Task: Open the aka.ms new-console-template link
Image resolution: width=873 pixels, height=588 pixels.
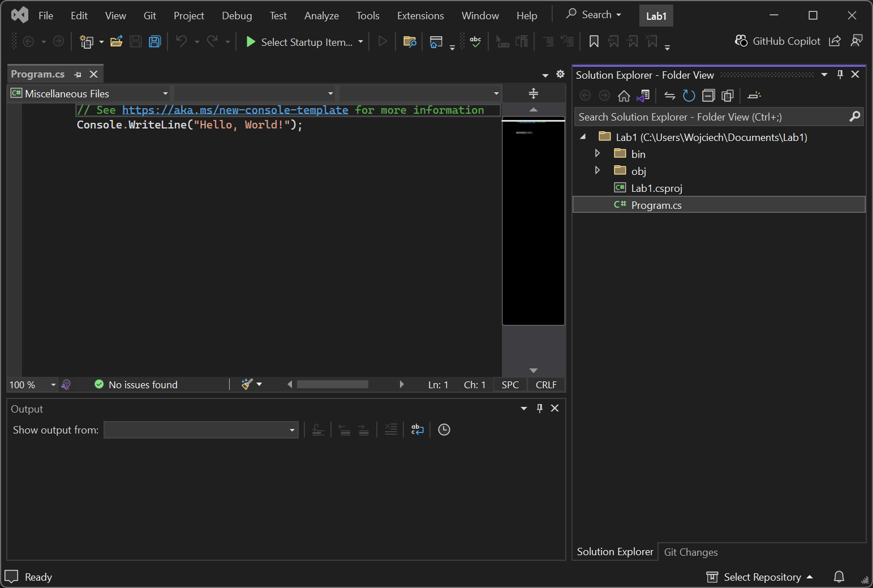Action: pos(235,110)
